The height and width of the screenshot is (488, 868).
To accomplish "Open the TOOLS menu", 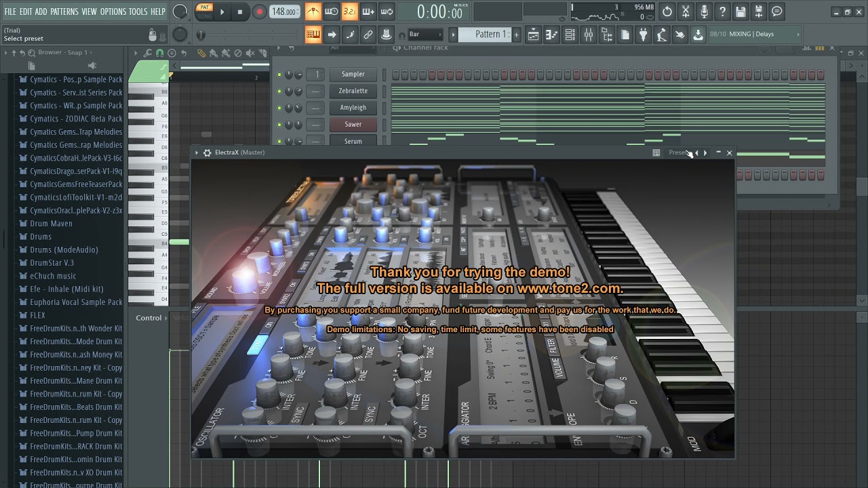I will coord(138,12).
